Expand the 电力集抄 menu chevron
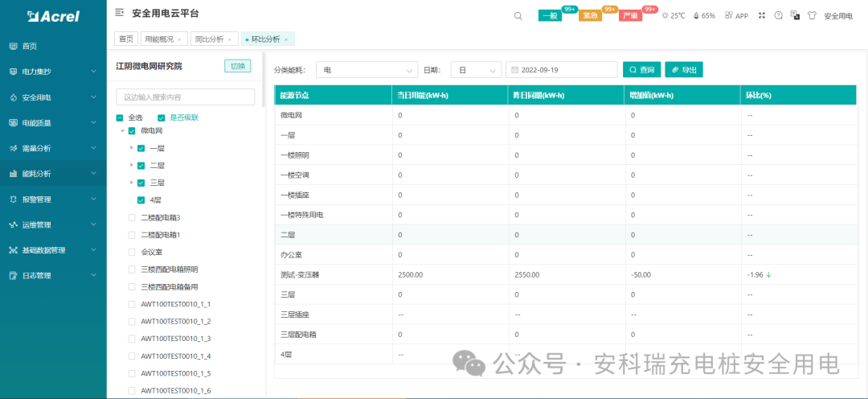 (x=93, y=72)
